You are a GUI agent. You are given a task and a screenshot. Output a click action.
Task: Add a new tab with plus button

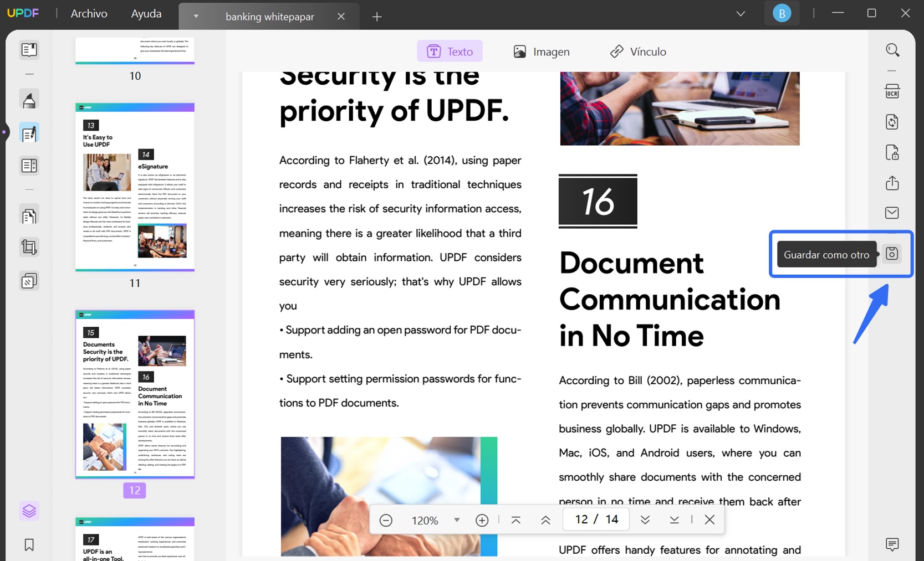click(377, 17)
